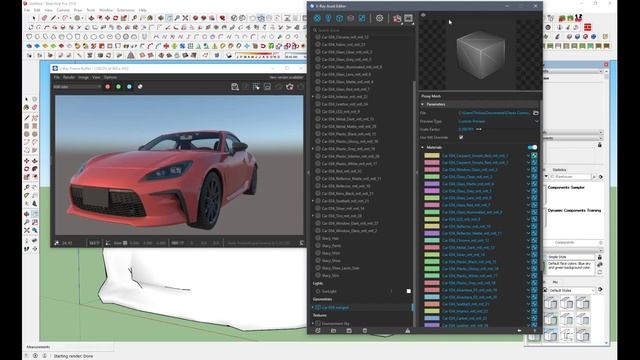
Task: Toggle checkered box on Carbon material row
Action: tap(534, 318)
